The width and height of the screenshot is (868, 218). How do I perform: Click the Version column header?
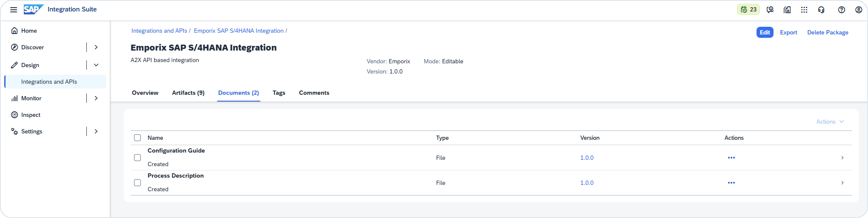[x=590, y=138]
